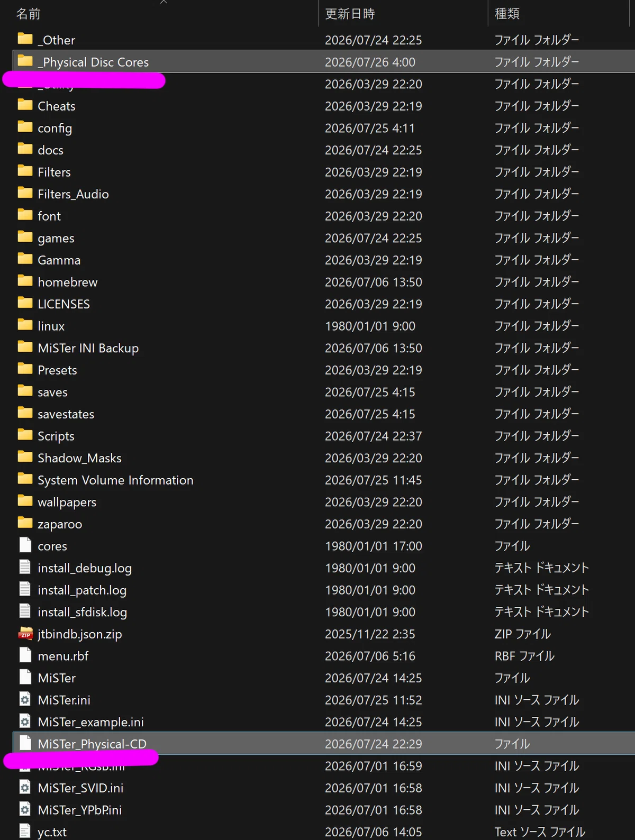Select the Shadow_Masks folder name
This screenshot has height=840, width=635.
(x=79, y=458)
